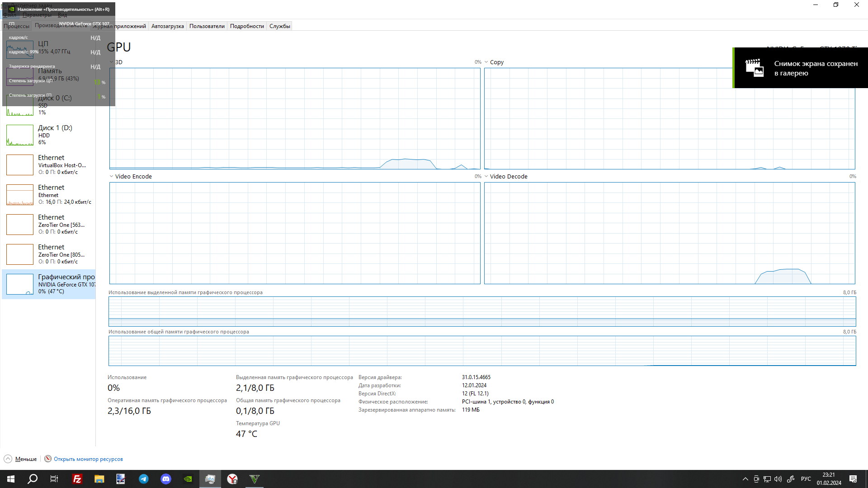Click Task Manager taskbar icon
This screenshot has width=868, height=488.
tap(210, 479)
